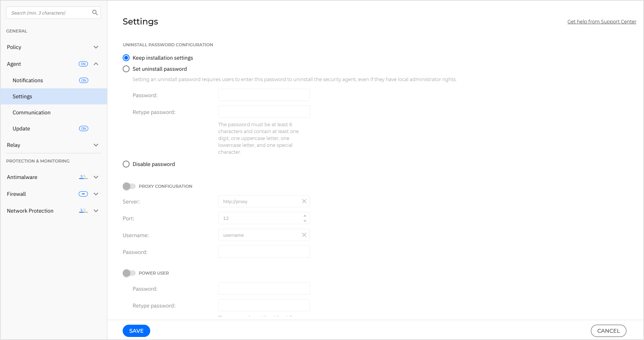Viewport: 644px width, 340px height.
Task: Click the ON badge next to Agent
Action: (x=83, y=64)
